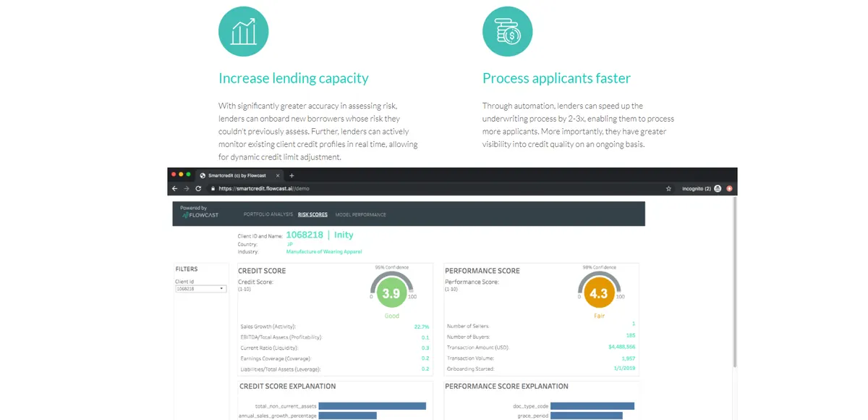Click Sales Growth value 22.7%
868x420 pixels.
pos(422,327)
